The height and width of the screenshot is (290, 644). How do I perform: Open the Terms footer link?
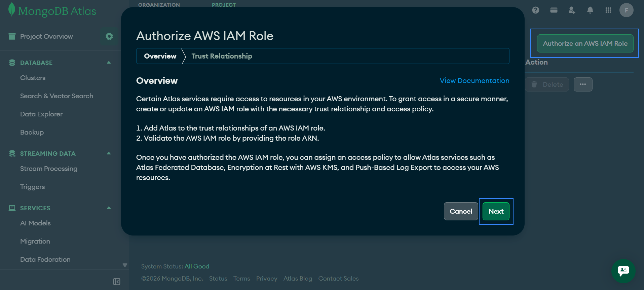point(242,279)
